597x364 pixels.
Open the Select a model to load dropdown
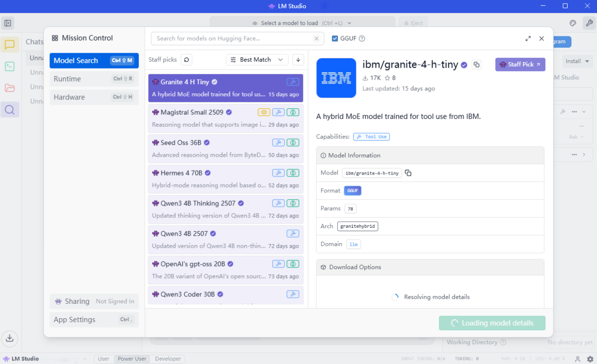302,23
